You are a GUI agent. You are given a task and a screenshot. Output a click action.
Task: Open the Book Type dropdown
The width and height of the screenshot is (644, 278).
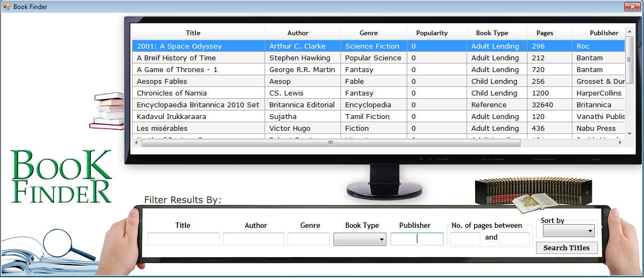click(359, 240)
